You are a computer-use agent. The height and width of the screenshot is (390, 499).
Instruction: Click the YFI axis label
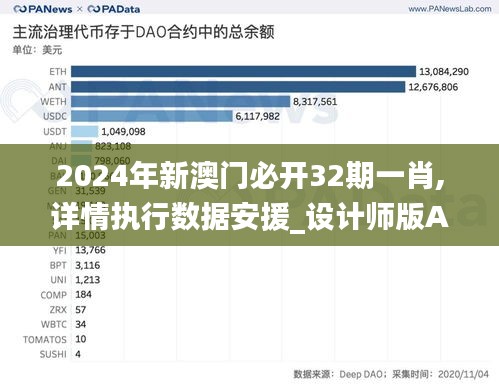[60, 250]
